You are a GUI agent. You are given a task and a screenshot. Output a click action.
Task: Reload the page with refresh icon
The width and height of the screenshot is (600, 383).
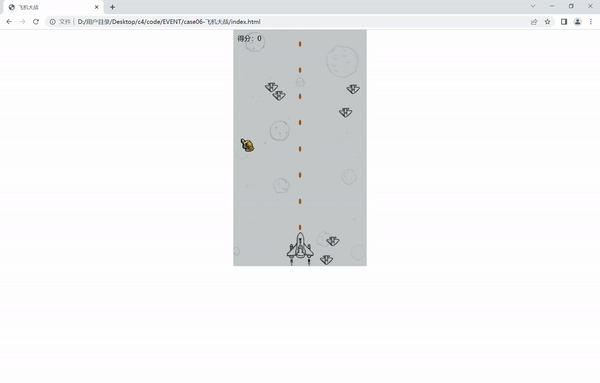(x=36, y=22)
